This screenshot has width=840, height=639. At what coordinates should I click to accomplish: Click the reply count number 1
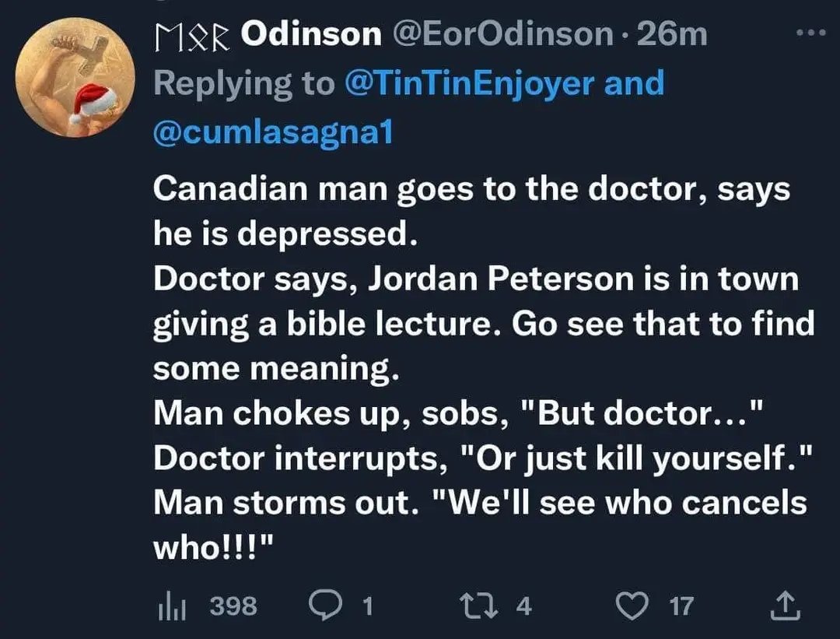(369, 606)
